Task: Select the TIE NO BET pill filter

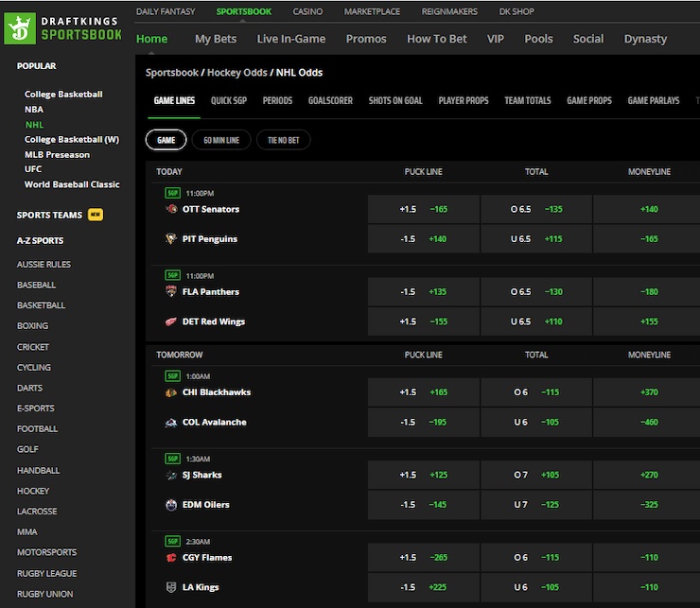Action: [284, 140]
